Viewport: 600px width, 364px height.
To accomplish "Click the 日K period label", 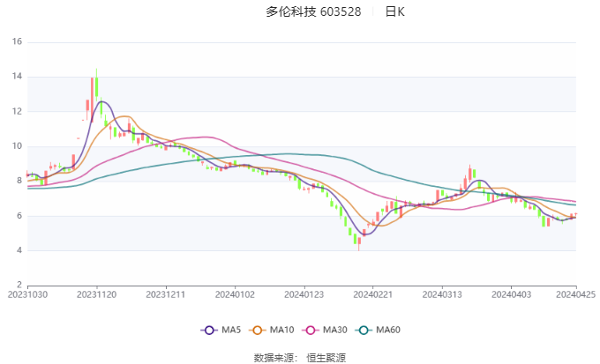I will point(394,11).
